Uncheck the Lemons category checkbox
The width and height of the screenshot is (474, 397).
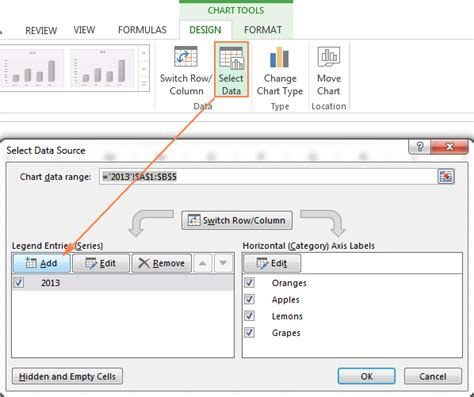click(x=249, y=316)
